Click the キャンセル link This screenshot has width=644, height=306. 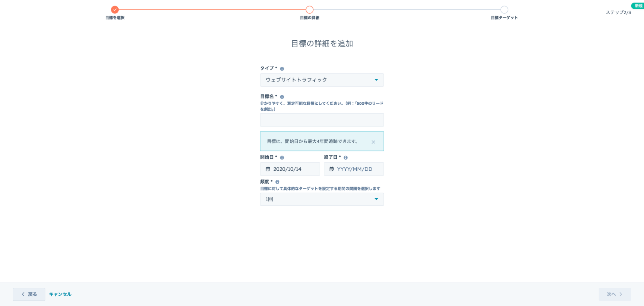(x=60, y=294)
